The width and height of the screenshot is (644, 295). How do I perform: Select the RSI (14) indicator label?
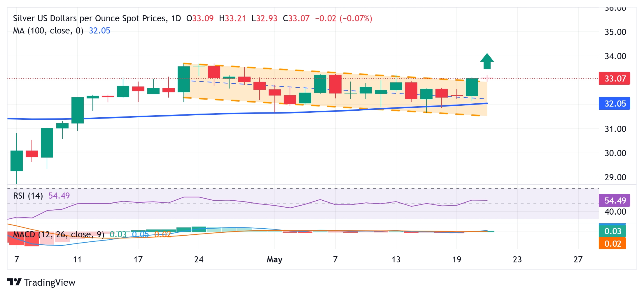coord(28,196)
